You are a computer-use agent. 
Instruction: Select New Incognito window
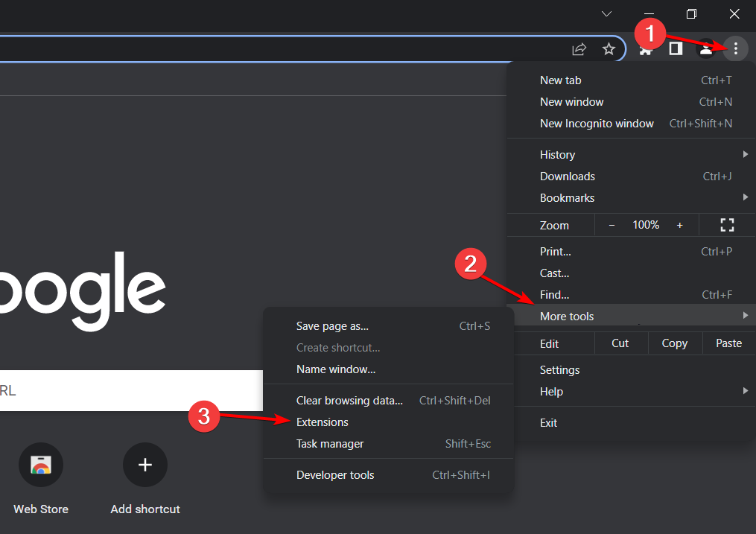point(597,123)
